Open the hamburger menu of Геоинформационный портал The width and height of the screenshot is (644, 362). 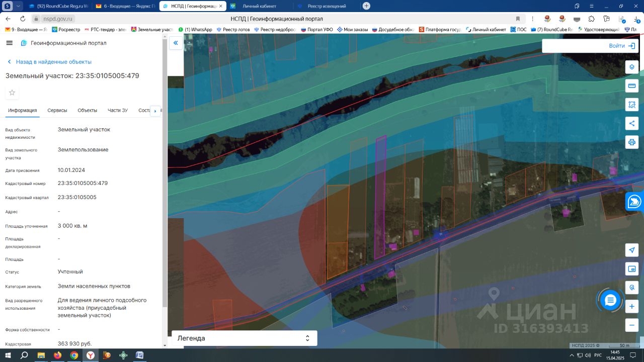pyautogui.click(x=9, y=43)
